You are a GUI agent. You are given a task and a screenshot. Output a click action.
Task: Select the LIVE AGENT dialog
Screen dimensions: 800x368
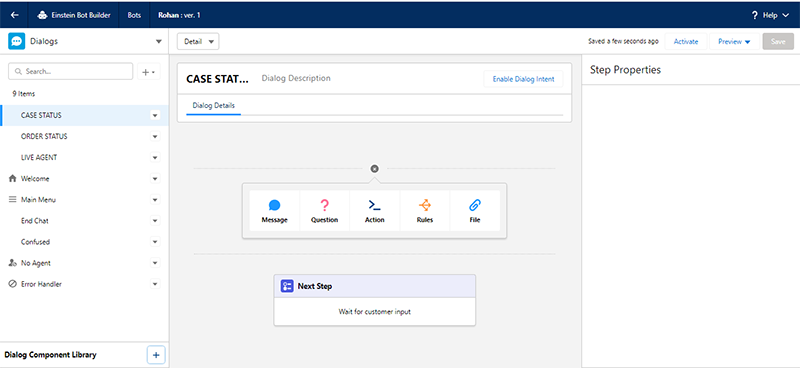click(85, 158)
